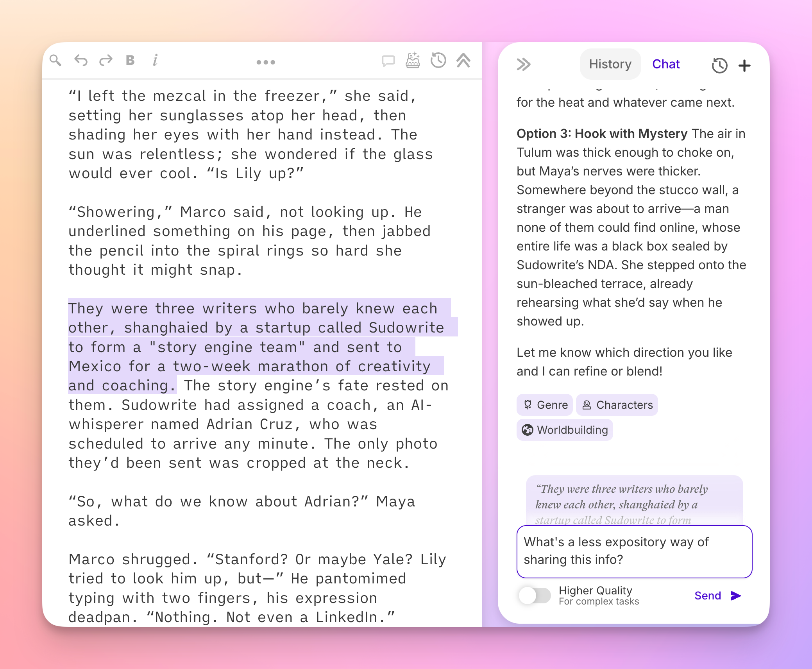Enable the Higher Quality toggle
This screenshot has width=812, height=669.
534,596
